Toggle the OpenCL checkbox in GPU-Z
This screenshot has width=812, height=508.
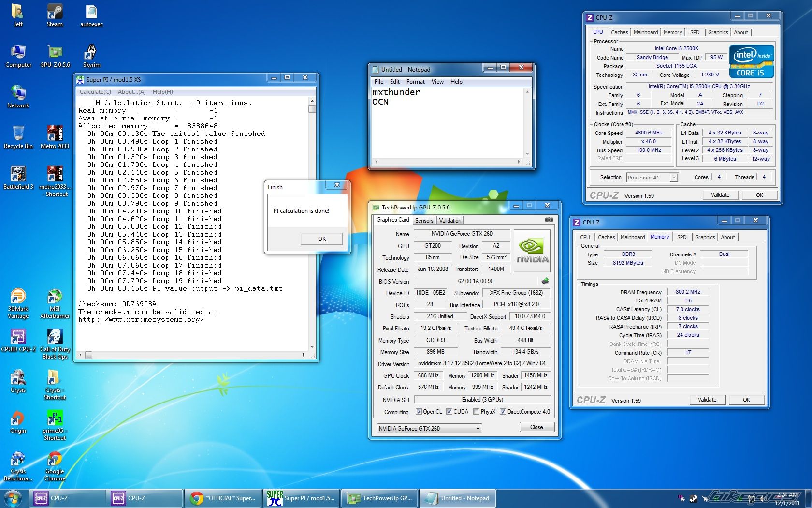419,412
